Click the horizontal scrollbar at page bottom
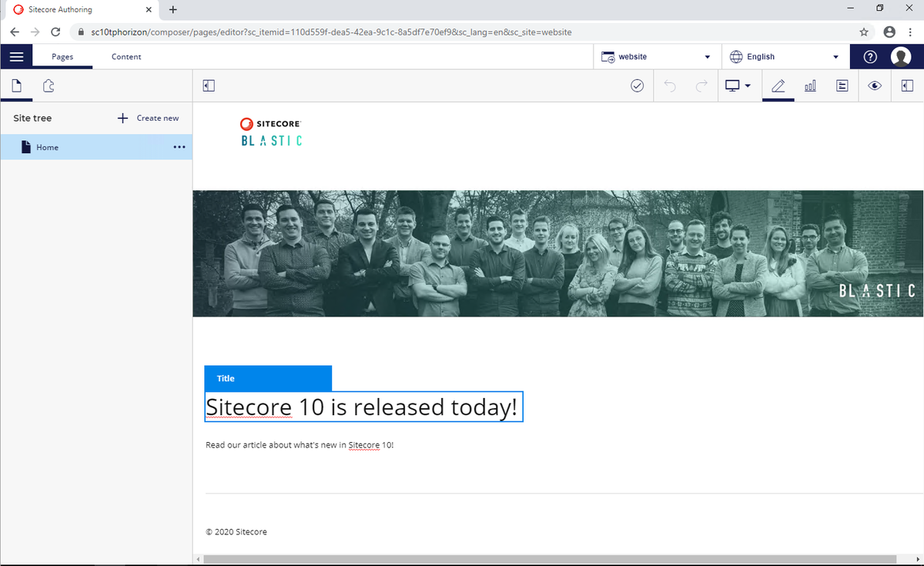The width and height of the screenshot is (924, 566). coord(550,559)
